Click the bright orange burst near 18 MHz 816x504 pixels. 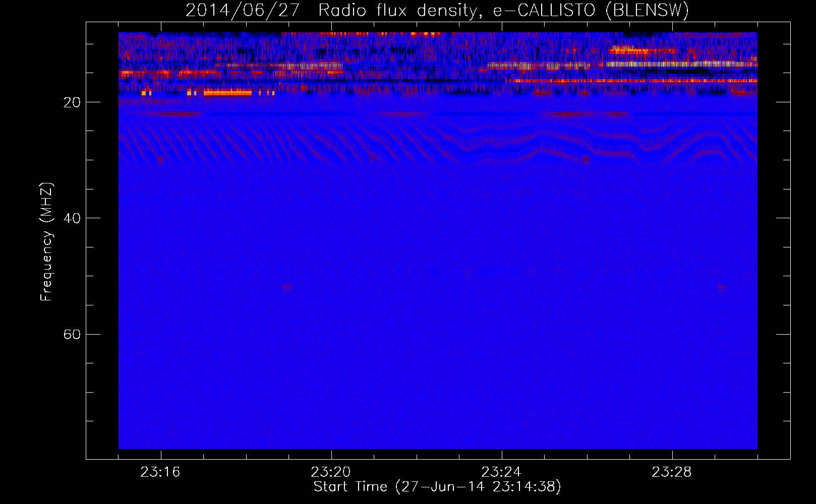coord(227,93)
